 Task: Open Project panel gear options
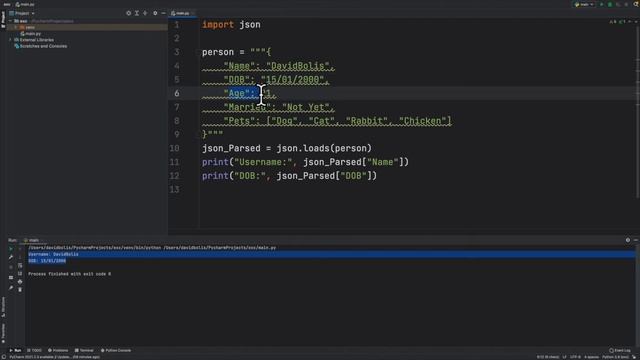[x=155, y=13]
